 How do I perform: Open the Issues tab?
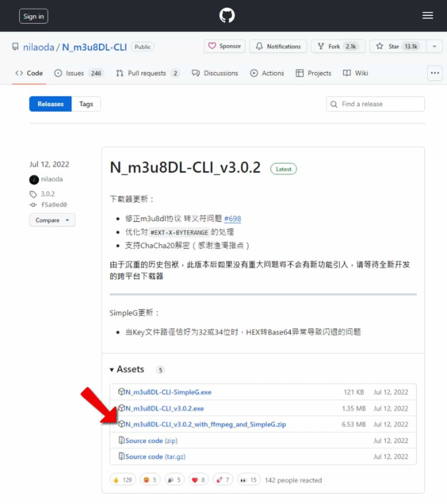click(x=79, y=73)
